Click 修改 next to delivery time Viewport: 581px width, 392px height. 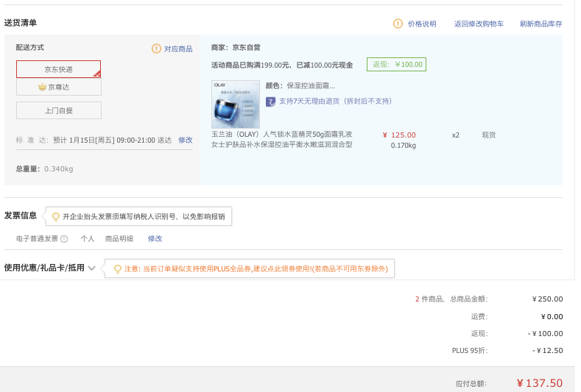[x=186, y=140]
